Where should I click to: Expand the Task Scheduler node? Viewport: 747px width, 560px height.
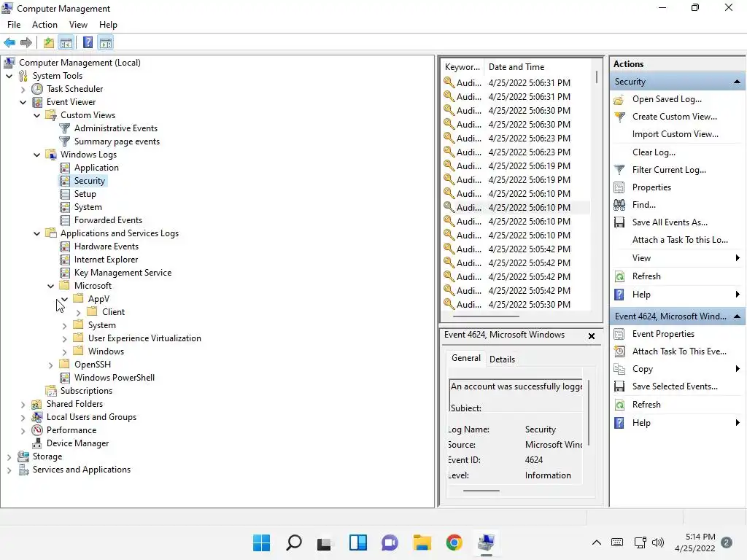23,89
